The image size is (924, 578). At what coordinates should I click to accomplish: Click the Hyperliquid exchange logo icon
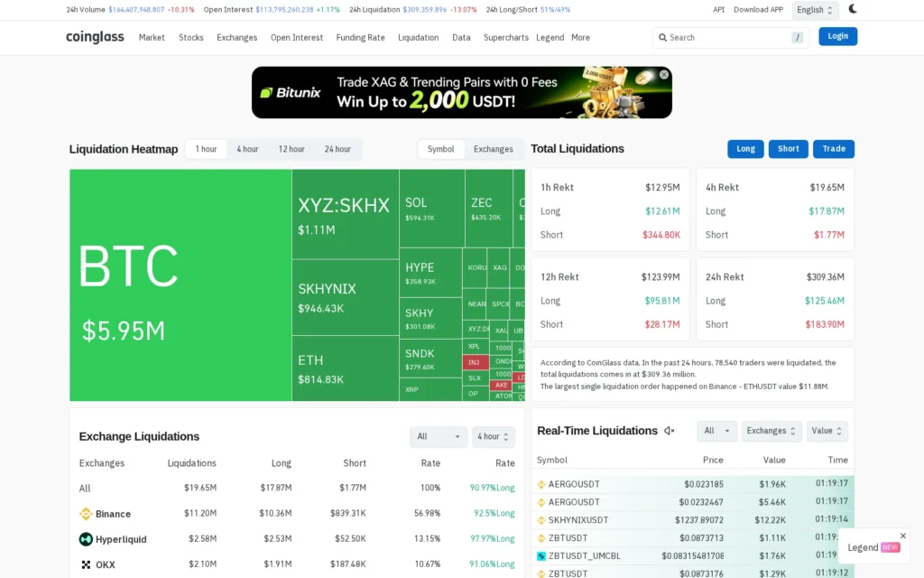(x=86, y=539)
